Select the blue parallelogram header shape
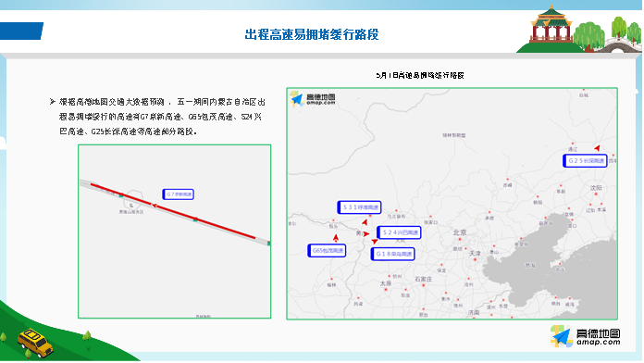The width and height of the screenshot is (644, 363). [21, 31]
